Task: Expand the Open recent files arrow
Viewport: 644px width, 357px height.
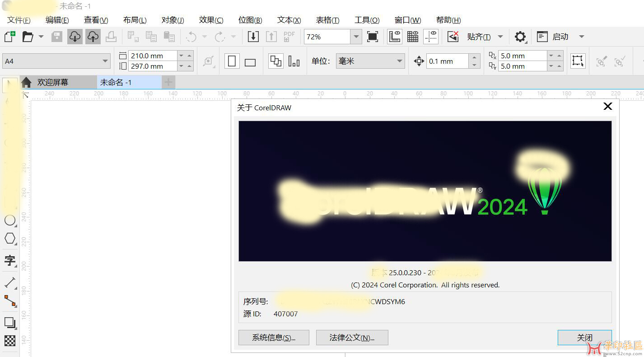Action: [x=41, y=37]
